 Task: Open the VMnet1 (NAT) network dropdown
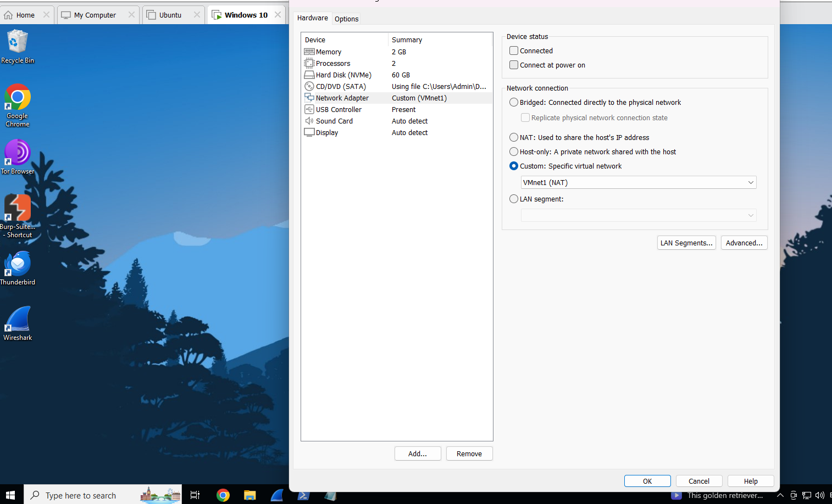pos(639,182)
